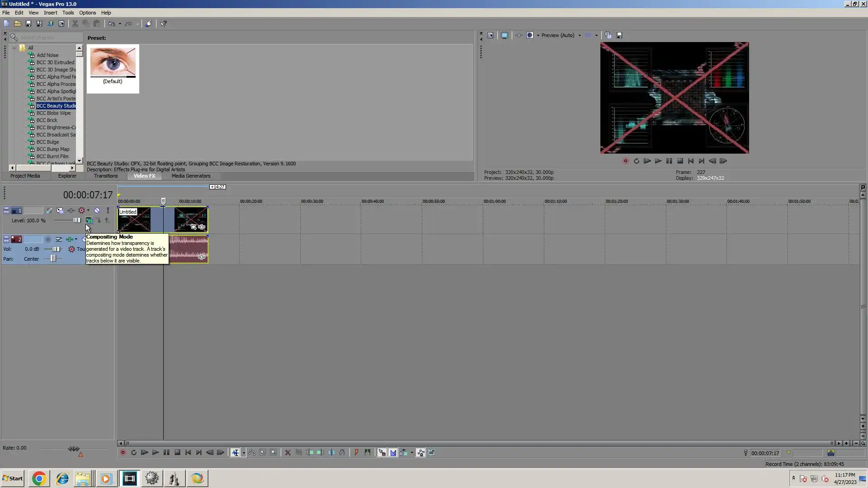The height and width of the screenshot is (488, 868).
Task: Collapse the All plug-ins tree folder
Action: point(14,48)
